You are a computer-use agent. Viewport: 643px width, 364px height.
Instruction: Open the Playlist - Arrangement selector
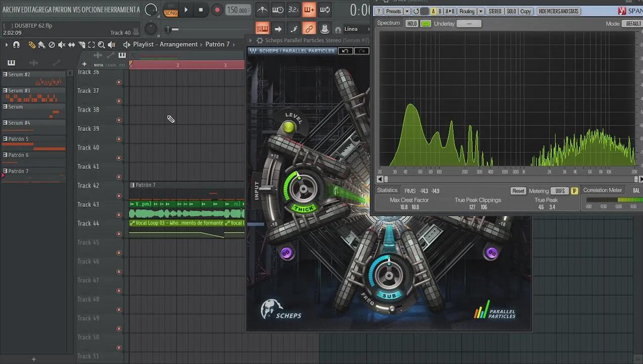[x=165, y=44]
